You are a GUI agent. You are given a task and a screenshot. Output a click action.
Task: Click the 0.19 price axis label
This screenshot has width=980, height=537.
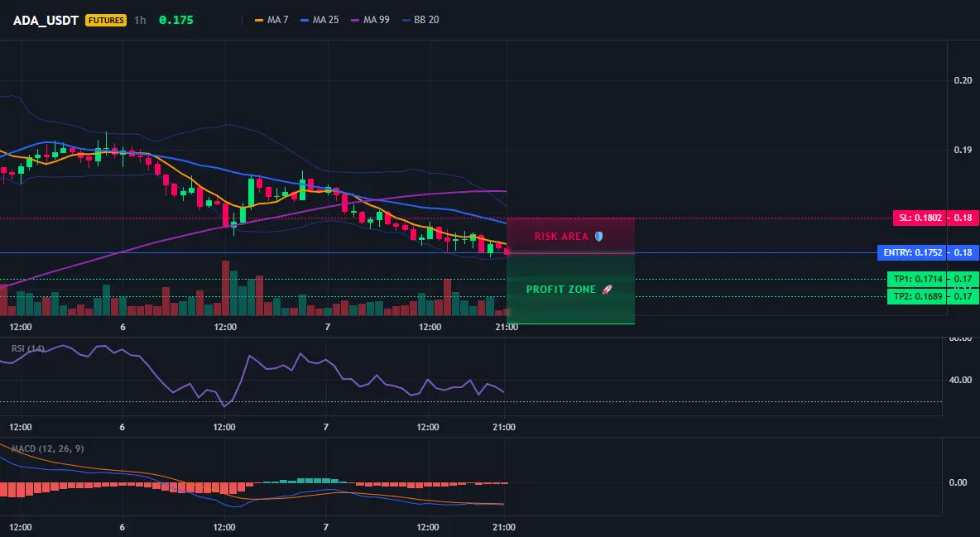tap(963, 150)
